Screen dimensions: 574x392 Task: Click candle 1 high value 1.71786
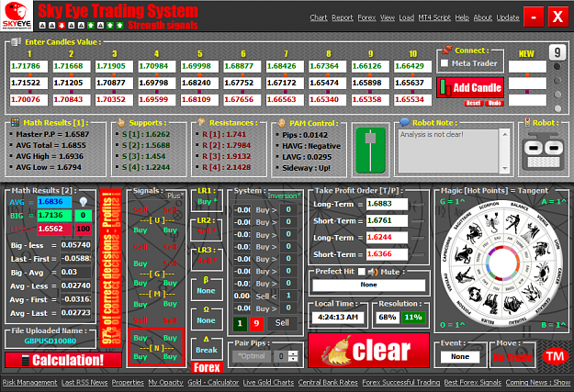pos(28,66)
